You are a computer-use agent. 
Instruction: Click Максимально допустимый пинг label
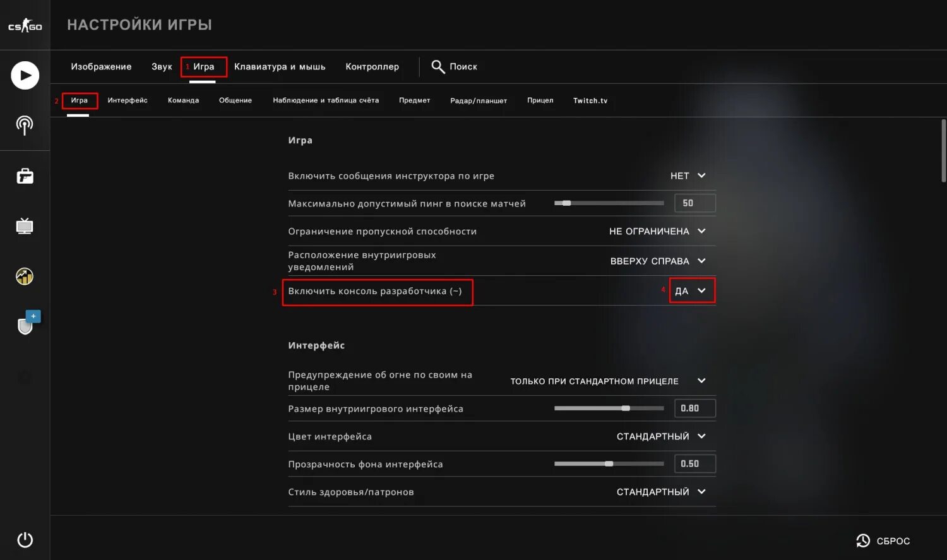coord(407,203)
